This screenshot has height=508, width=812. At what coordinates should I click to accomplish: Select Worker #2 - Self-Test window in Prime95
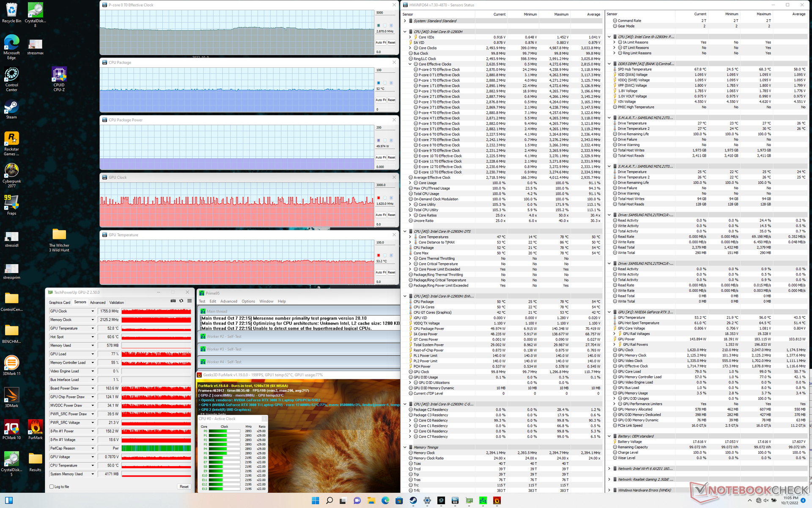[299, 337]
